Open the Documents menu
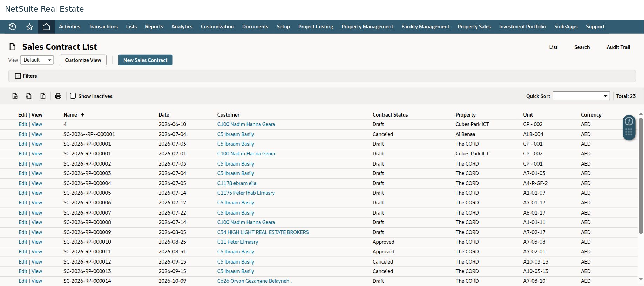Screen dimensions: 644x286 click(255, 27)
